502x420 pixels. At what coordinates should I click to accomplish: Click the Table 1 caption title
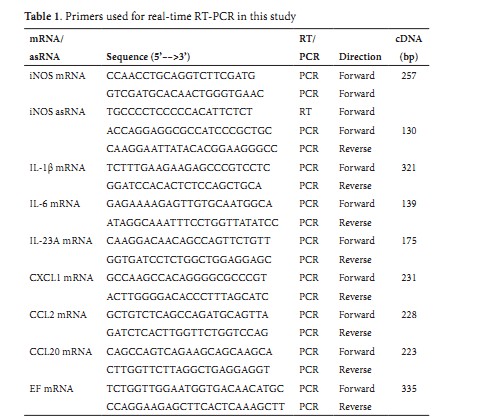click(160, 16)
